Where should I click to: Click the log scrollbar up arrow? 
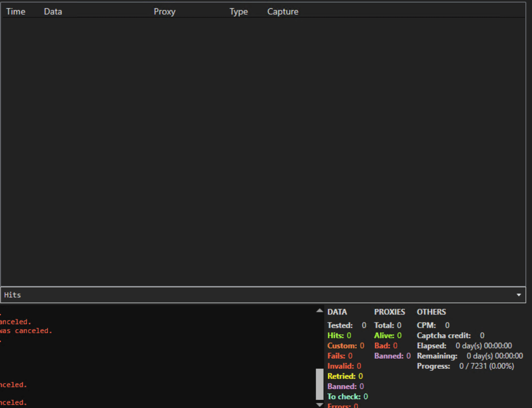pyautogui.click(x=319, y=310)
